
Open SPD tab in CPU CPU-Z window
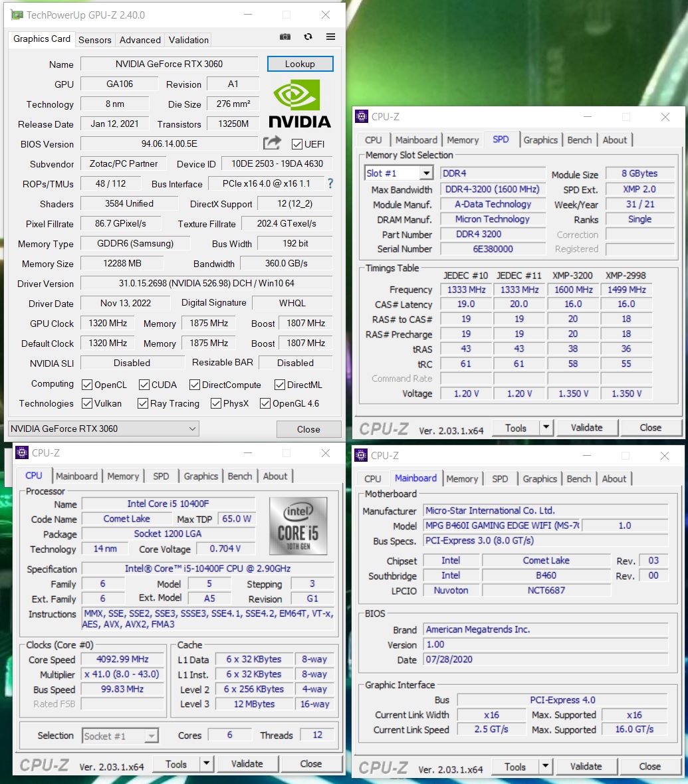pos(161,476)
